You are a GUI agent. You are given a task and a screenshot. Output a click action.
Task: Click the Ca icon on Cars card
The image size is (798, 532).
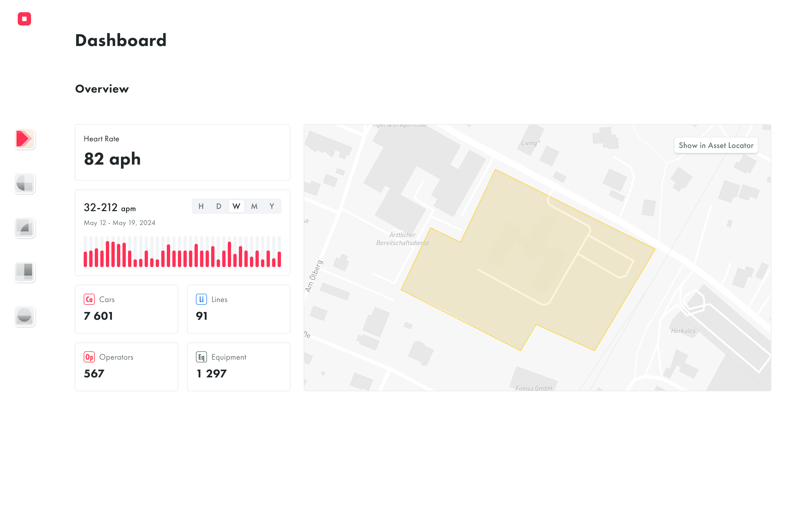point(89,299)
